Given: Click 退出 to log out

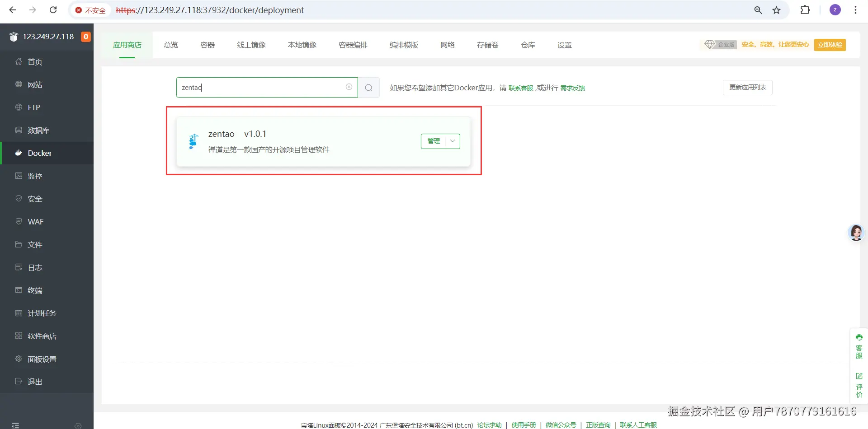Looking at the screenshot, I should [x=47, y=382].
